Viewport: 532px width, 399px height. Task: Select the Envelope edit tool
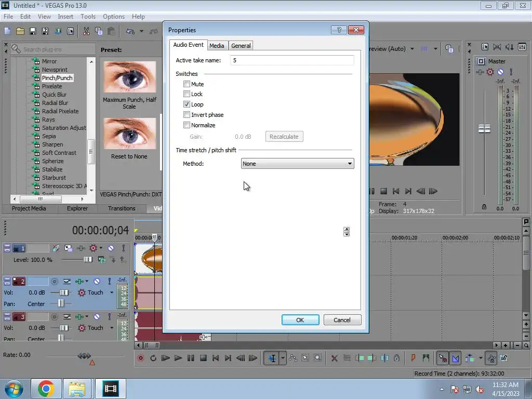point(293,358)
